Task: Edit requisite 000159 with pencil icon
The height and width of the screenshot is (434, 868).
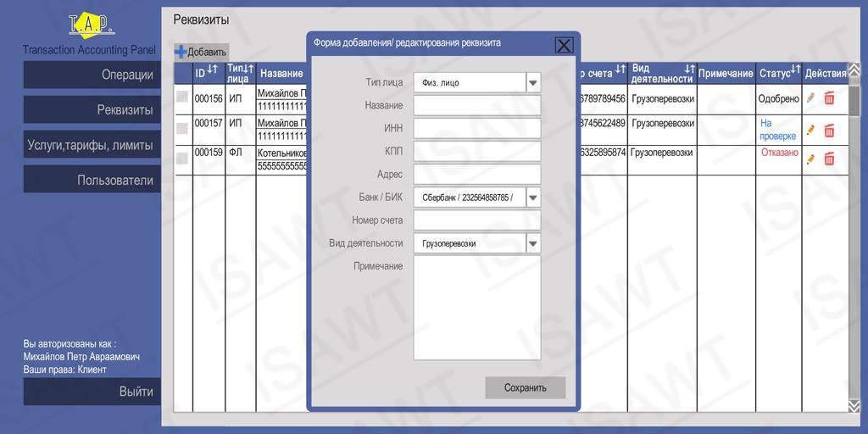Action: pyautogui.click(x=810, y=159)
